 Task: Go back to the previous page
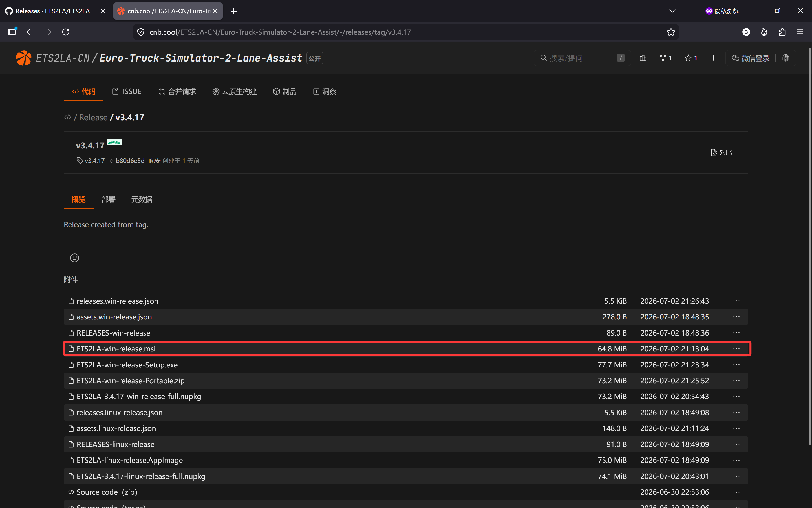pyautogui.click(x=30, y=32)
